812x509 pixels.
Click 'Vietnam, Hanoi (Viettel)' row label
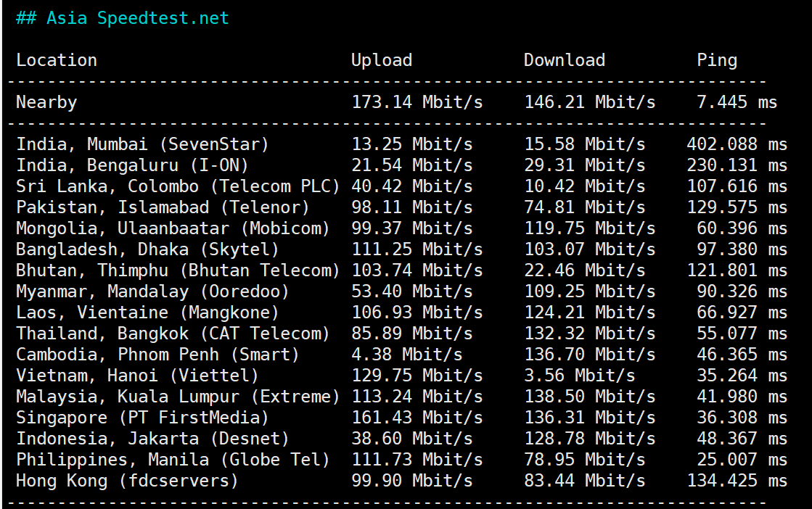coord(138,376)
